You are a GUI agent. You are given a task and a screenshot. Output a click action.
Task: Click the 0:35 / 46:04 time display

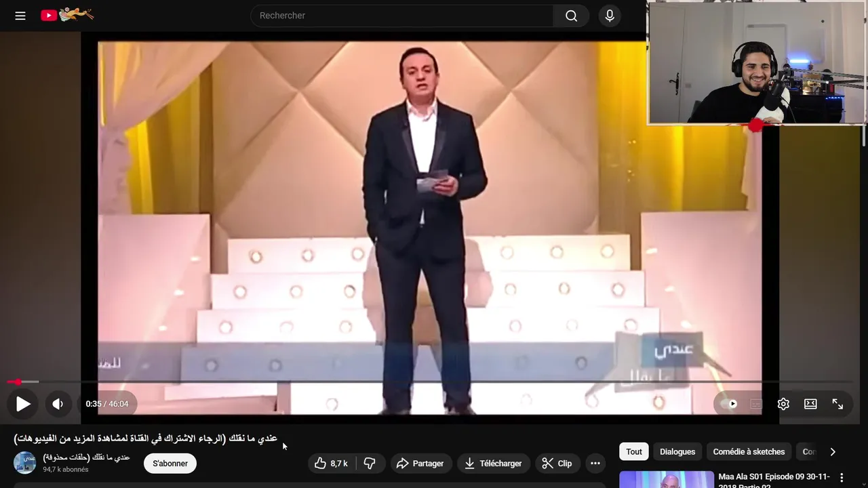pyautogui.click(x=107, y=404)
